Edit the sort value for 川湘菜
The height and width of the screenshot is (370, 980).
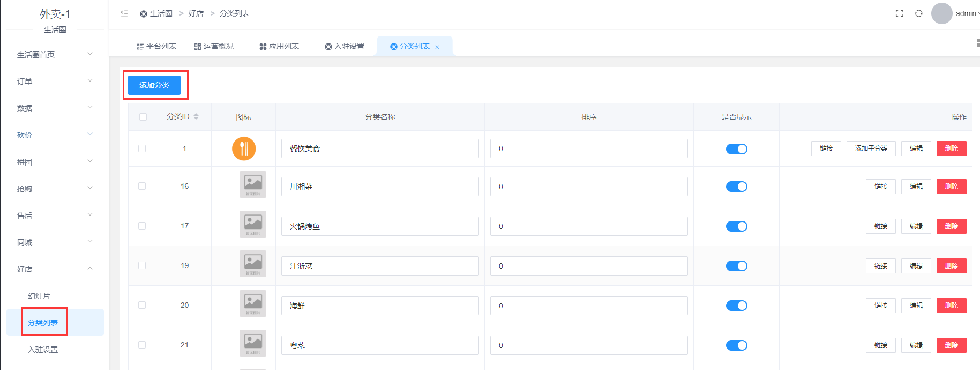589,187
